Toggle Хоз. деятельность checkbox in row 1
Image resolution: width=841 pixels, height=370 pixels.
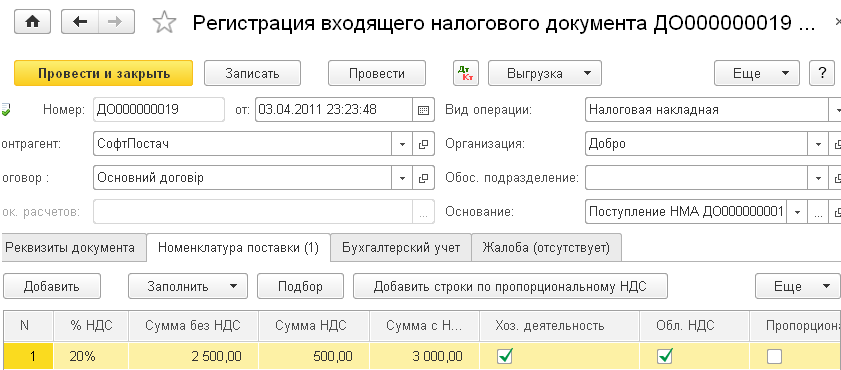[x=505, y=356]
